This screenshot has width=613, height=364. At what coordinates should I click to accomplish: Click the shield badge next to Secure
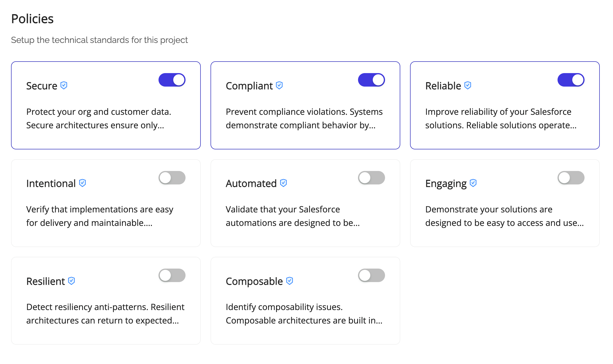64,85
